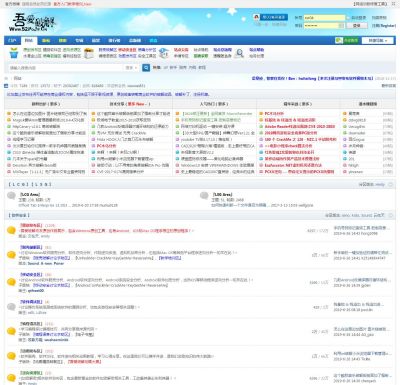Click the login button beside the password field
Image resolution: width=400 pixels, height=385 pixels.
tap(357, 26)
